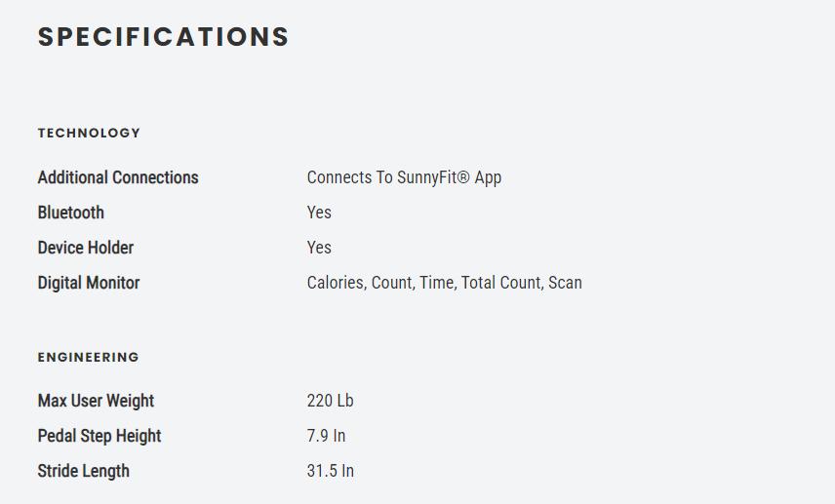Select the Max User Weight label
835x504 pixels.
click(x=96, y=401)
